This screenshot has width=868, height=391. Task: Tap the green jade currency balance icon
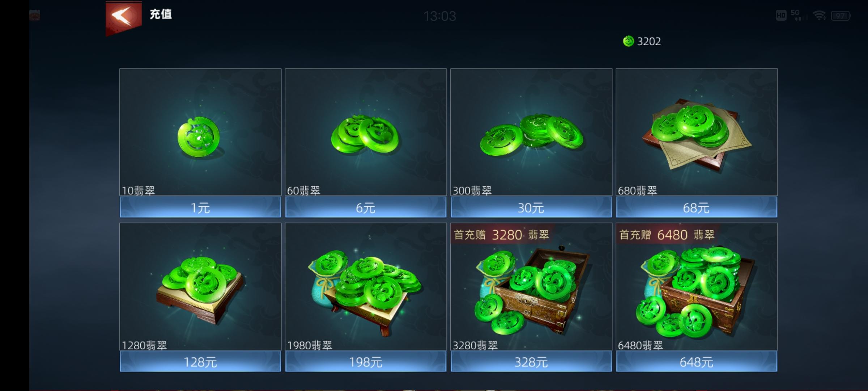tap(629, 41)
